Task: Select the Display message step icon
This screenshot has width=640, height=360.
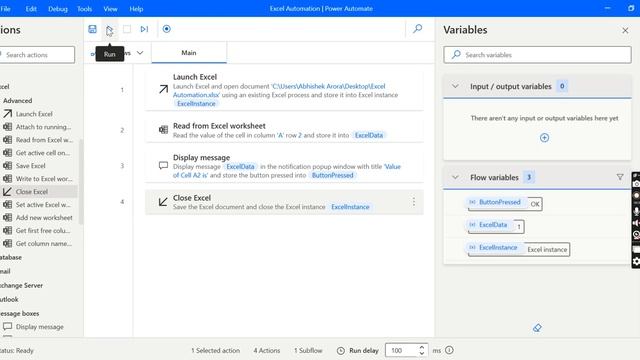Action: click(x=163, y=165)
